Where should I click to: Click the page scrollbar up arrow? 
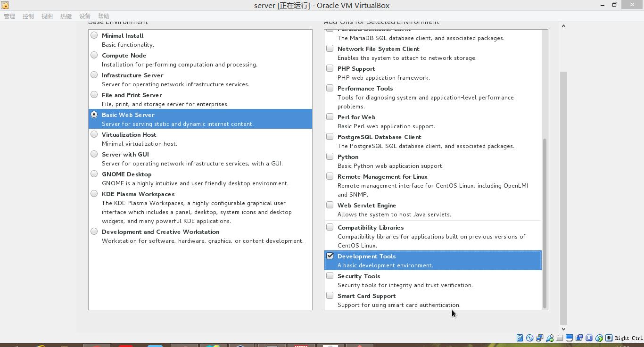563,25
